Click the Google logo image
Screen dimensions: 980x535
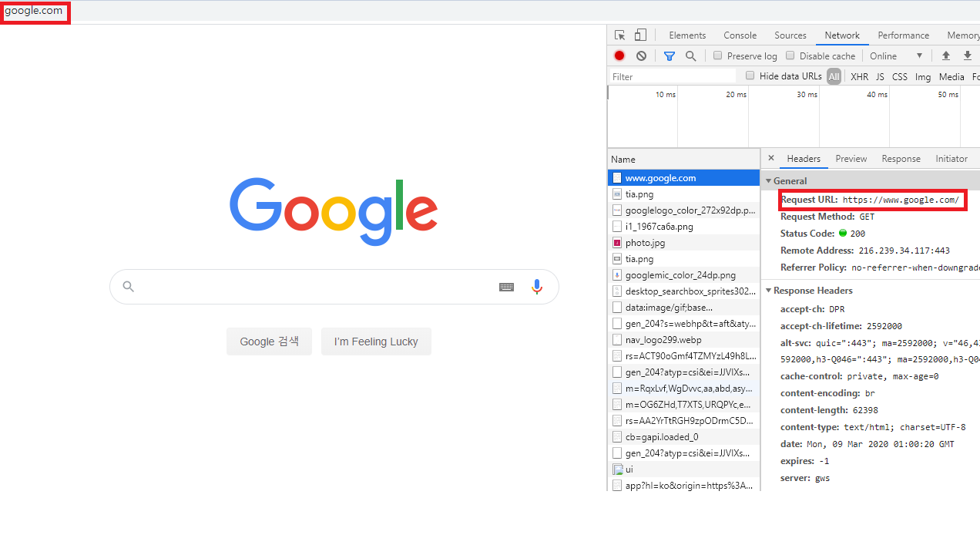coord(334,212)
